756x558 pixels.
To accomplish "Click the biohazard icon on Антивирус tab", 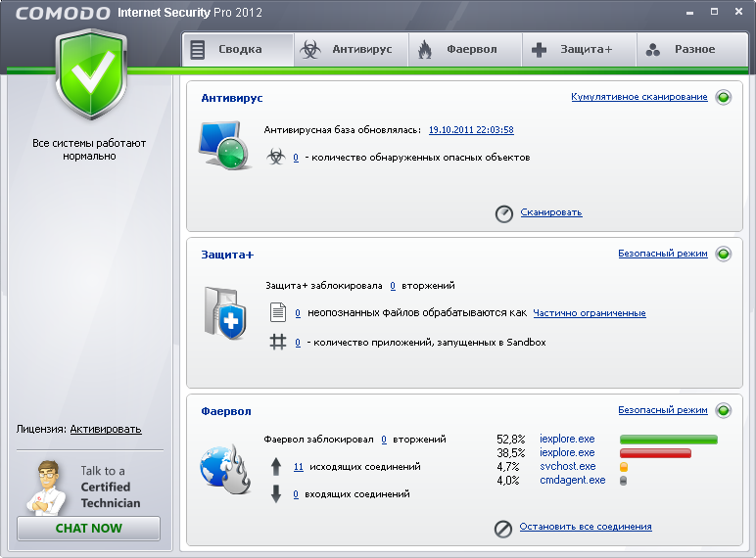I will pyautogui.click(x=310, y=49).
